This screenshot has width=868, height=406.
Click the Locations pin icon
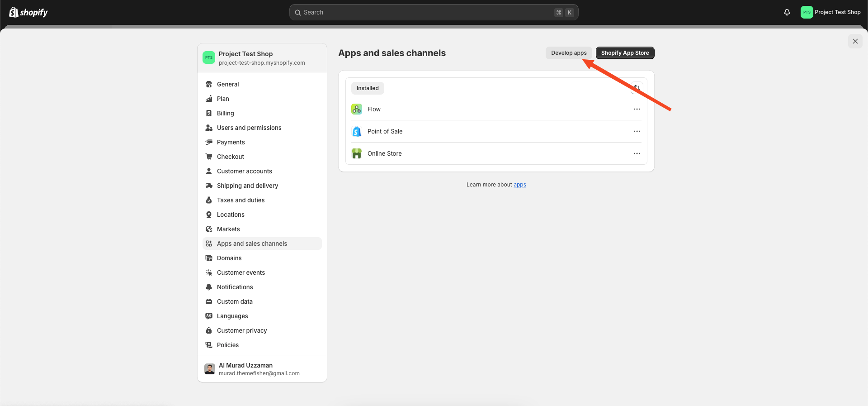pyautogui.click(x=209, y=215)
